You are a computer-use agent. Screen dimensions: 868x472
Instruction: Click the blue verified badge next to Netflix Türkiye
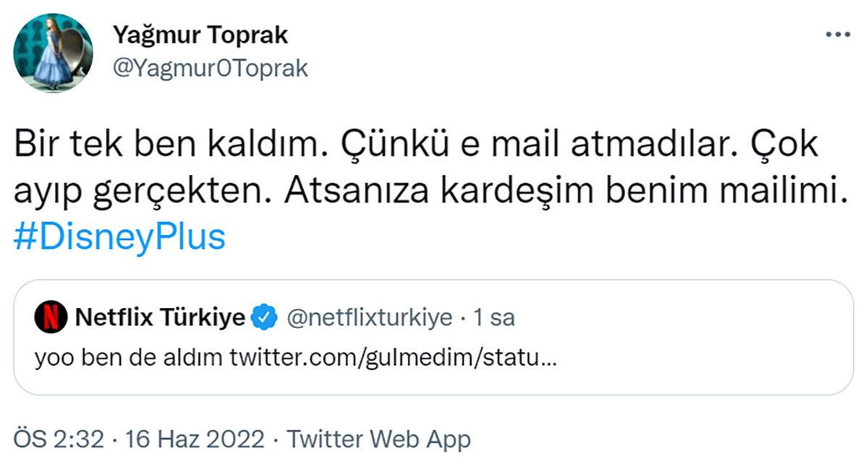[x=263, y=316]
